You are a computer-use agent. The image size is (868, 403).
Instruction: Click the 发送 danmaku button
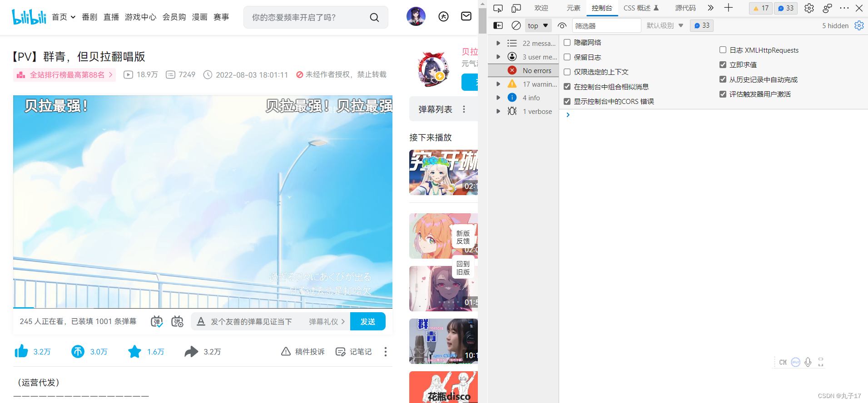tap(368, 321)
